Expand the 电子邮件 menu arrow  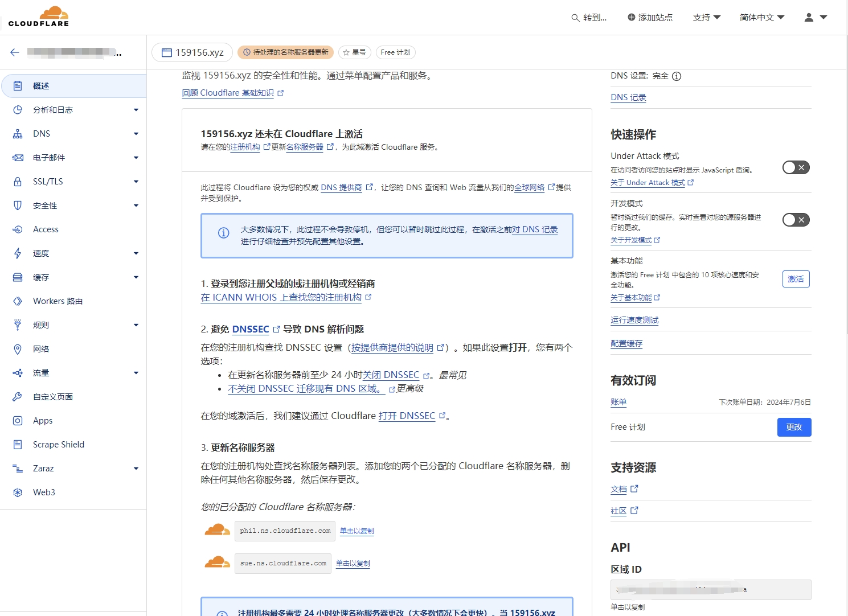tap(136, 158)
